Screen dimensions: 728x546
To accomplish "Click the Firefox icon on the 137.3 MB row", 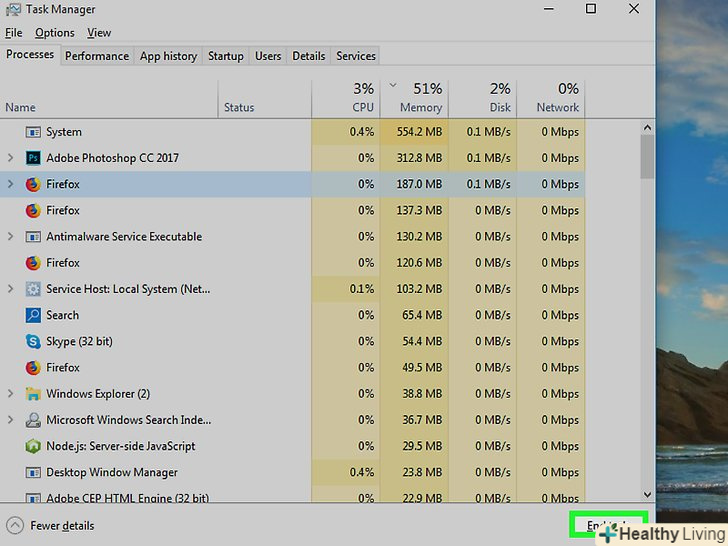I will tap(33, 211).
